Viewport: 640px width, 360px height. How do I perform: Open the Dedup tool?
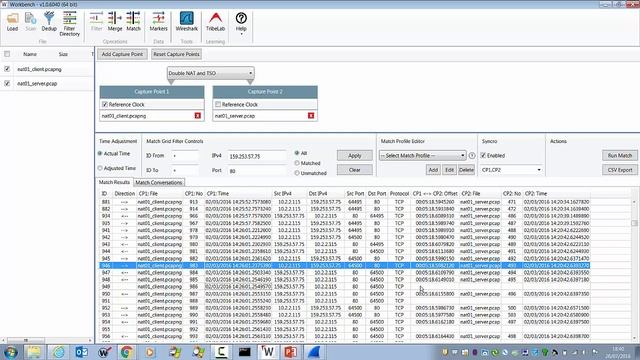pyautogui.click(x=49, y=22)
